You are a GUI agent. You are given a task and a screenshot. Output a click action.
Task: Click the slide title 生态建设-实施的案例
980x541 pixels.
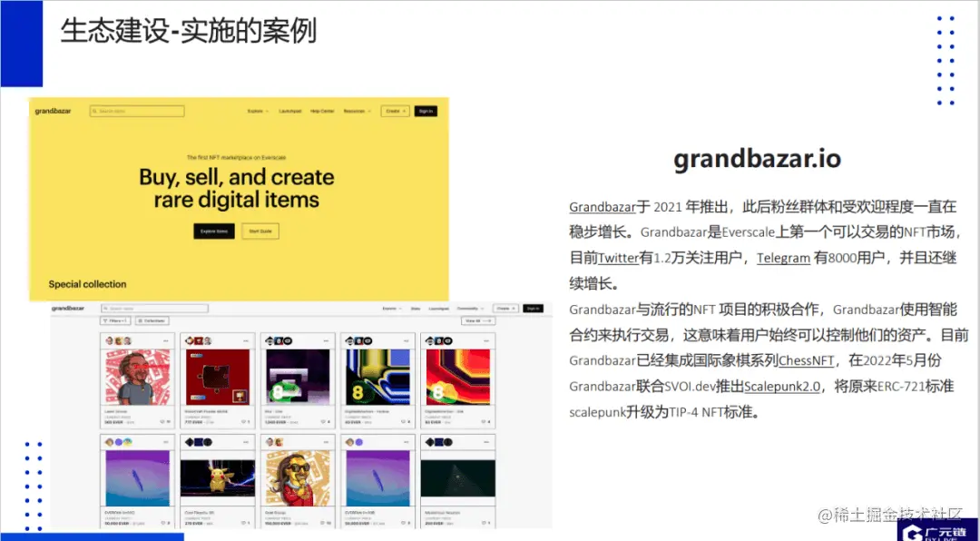click(x=188, y=31)
